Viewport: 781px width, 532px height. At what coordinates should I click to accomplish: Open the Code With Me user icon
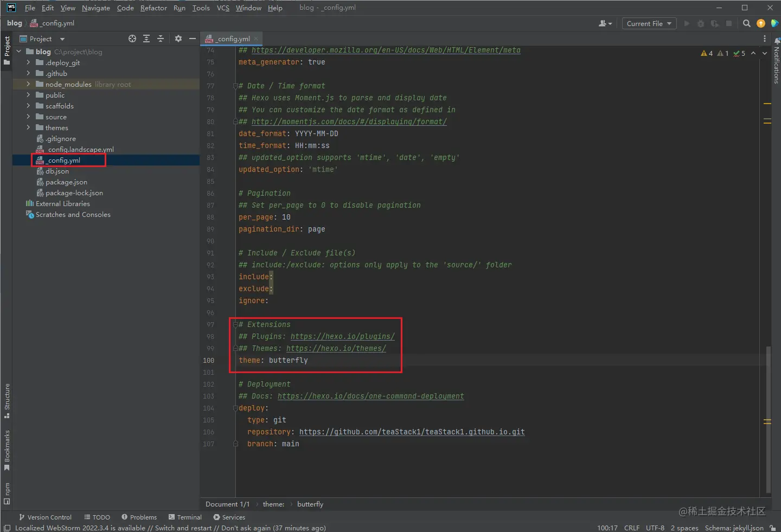(605, 23)
